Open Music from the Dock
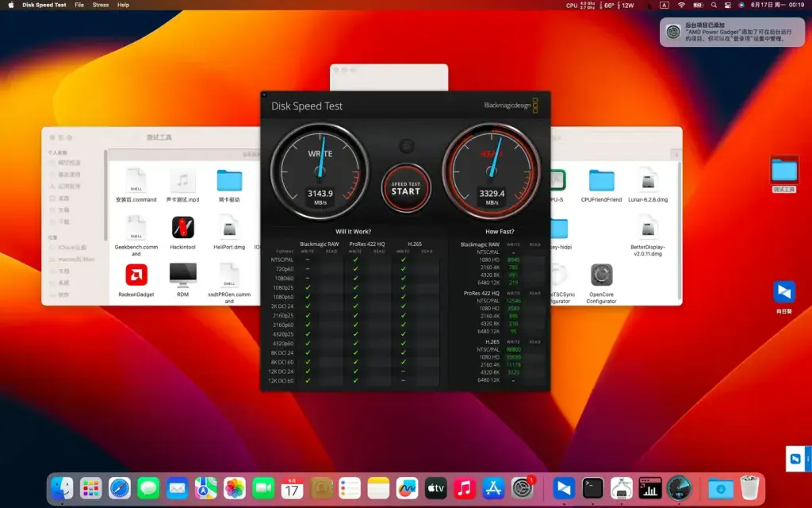Viewport: 812px width, 508px height. point(465,488)
